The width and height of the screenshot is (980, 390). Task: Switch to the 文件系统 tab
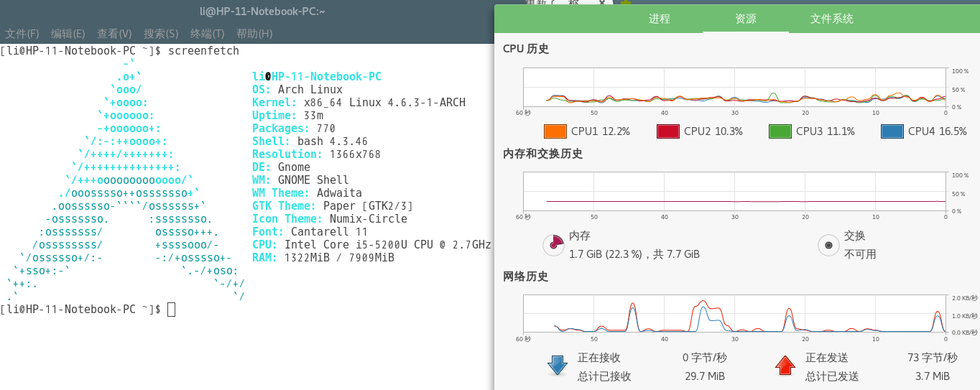point(832,19)
